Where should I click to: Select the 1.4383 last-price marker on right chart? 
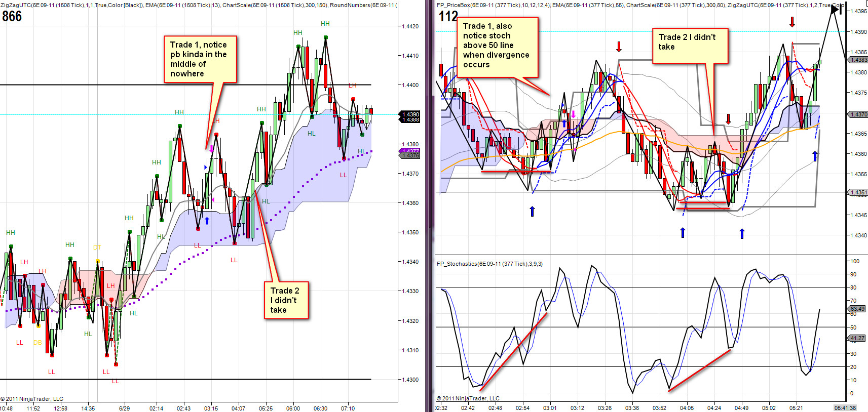point(858,60)
